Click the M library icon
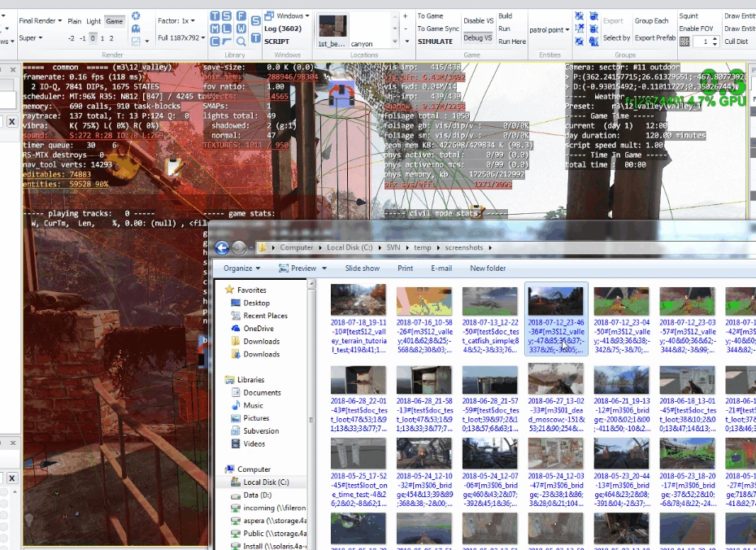 (x=215, y=28)
